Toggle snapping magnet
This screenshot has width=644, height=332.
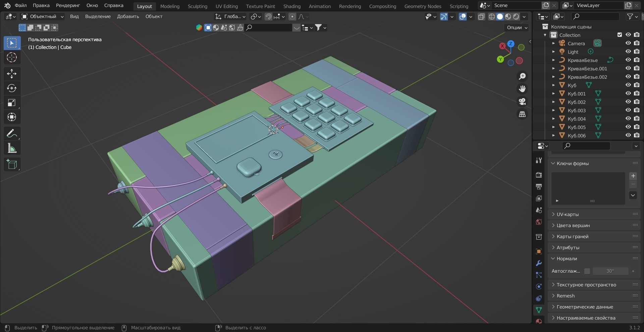click(x=268, y=17)
